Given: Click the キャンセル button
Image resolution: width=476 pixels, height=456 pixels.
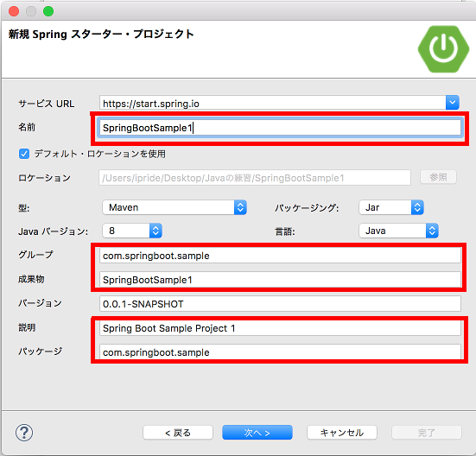Looking at the screenshot, I should pyautogui.click(x=342, y=433).
